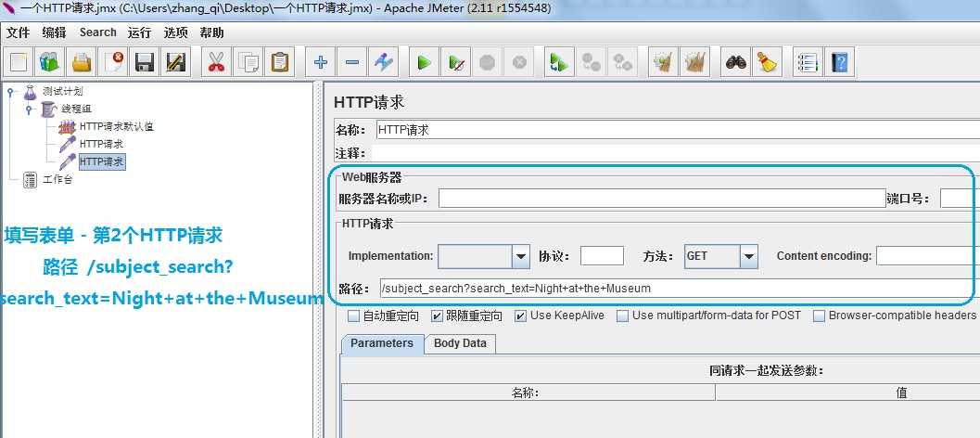This screenshot has width=980, height=438.
Task: Reset search with the broom beside binoculars
Action: pyautogui.click(x=766, y=62)
